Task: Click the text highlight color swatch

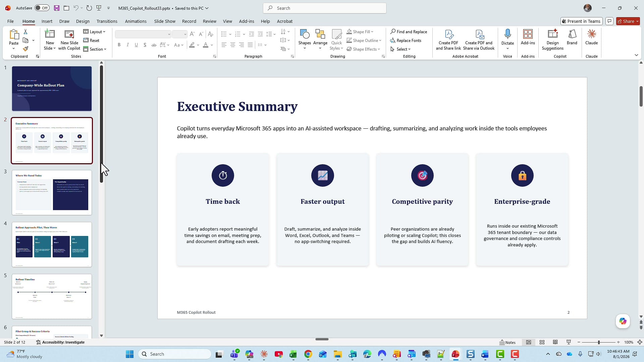Action: [x=192, y=45]
